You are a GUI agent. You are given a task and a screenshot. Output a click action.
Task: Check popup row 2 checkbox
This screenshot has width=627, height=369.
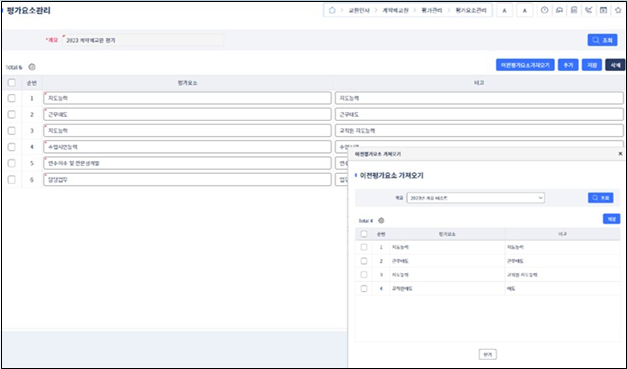[x=364, y=261]
